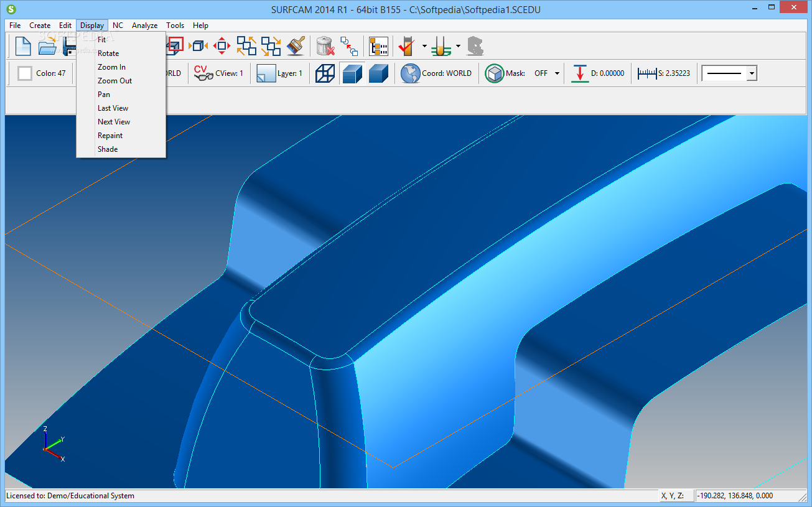Click coordinates readout '-190.282, 136.848, 0.000'
The height and width of the screenshot is (507, 812).
737,496
